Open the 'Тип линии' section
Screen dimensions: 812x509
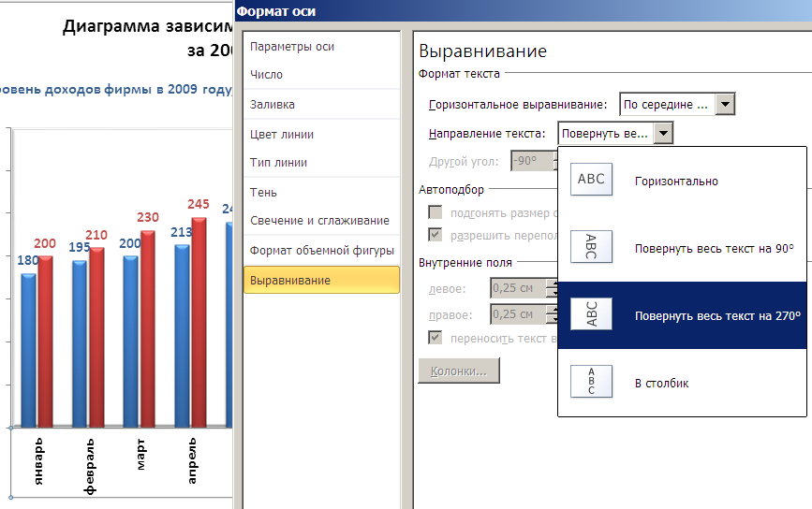321,163
